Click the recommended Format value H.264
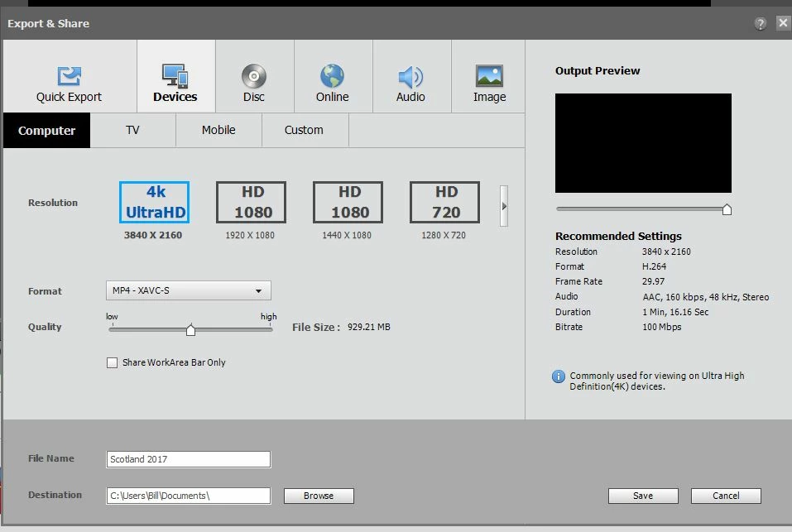 pos(654,266)
